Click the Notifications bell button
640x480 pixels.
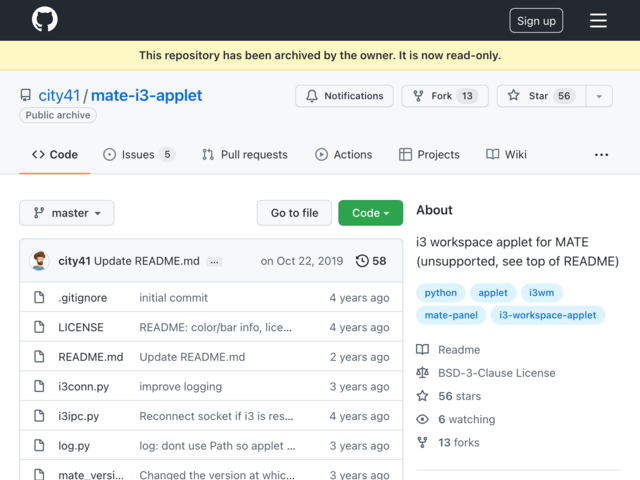(x=344, y=96)
